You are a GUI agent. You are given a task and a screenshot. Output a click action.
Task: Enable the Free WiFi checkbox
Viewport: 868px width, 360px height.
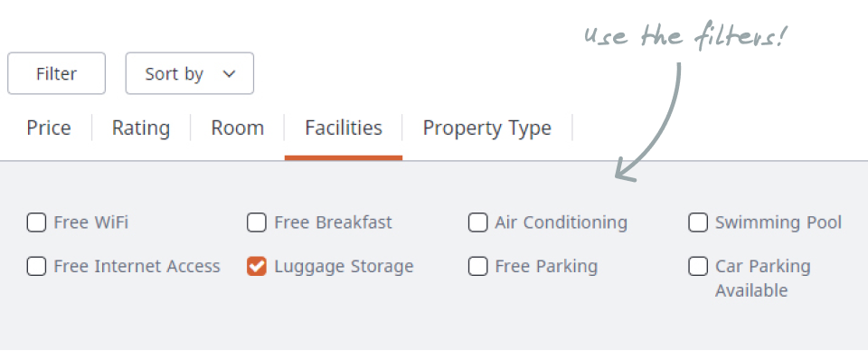click(36, 223)
